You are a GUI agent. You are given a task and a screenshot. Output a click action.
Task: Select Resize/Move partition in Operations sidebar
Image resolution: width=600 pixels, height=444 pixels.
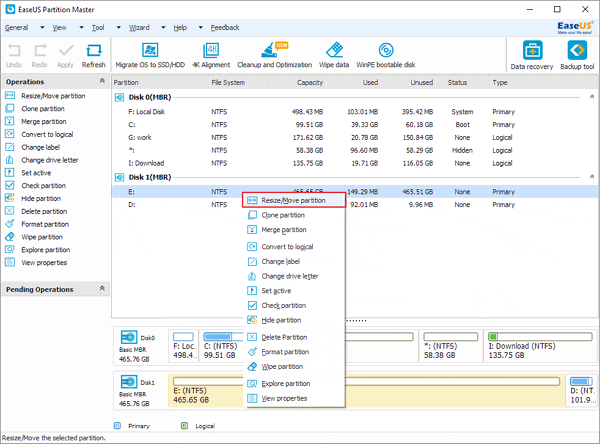[53, 96]
